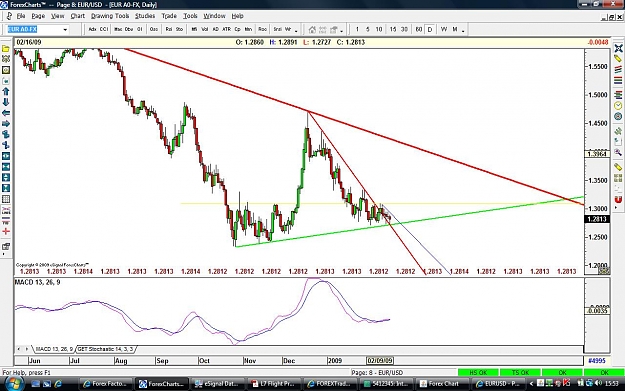Screen dimensions: 625x391
Task: Switch chart to 1-minute interval
Action: point(357,29)
